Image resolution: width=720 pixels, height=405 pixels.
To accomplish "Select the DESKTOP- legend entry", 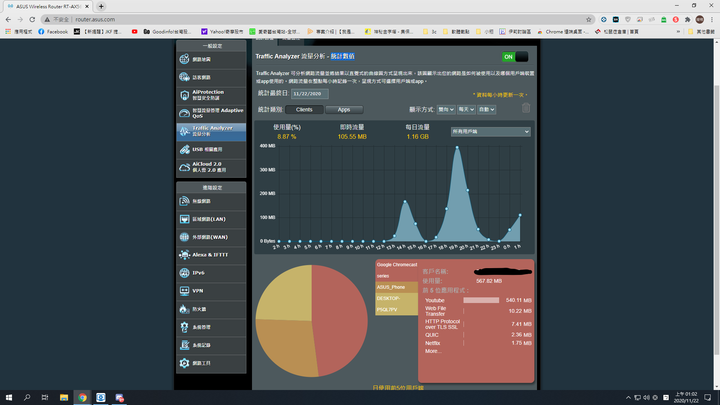I will click(397, 304).
